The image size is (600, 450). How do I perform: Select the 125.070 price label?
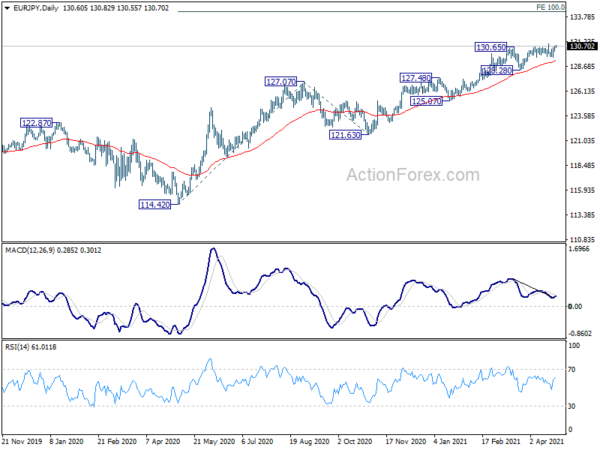(x=427, y=101)
